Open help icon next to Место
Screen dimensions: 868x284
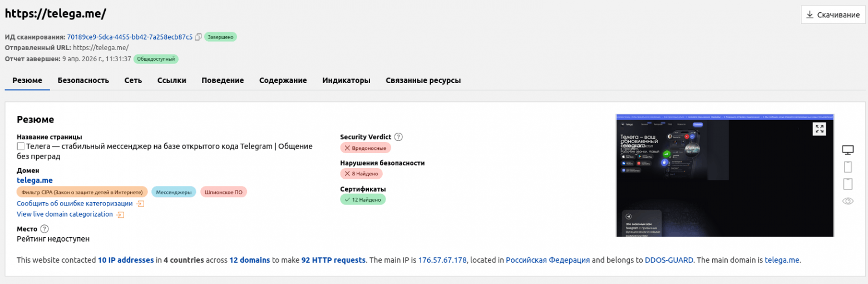coord(45,229)
